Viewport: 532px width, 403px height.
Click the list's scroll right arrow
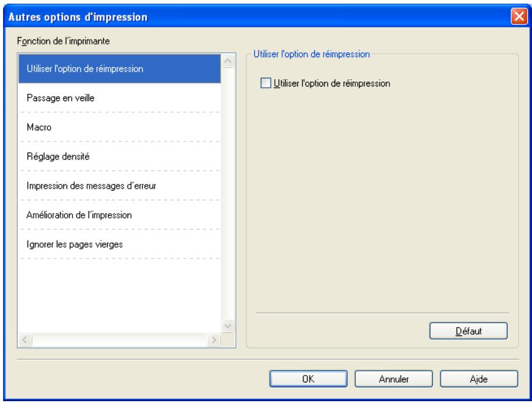coord(214,340)
